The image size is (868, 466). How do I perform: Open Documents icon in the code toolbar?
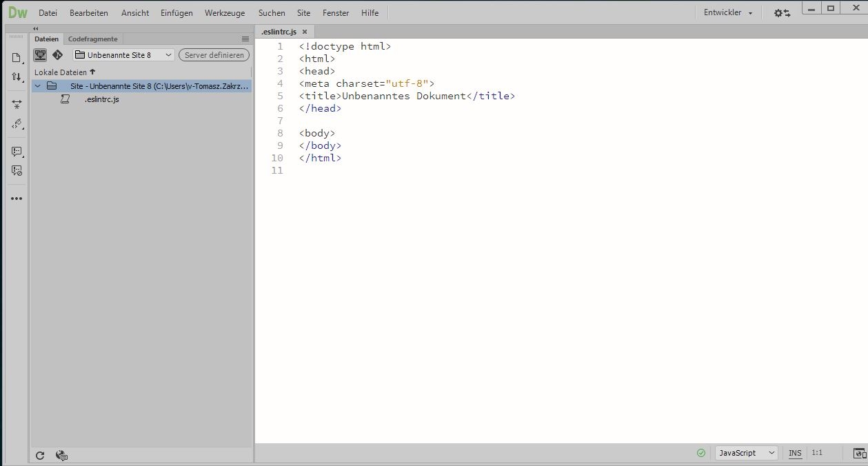click(17, 58)
